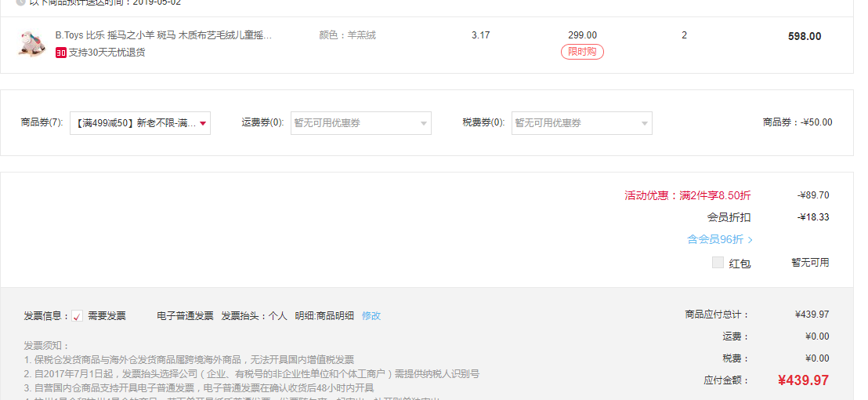This screenshot has width=868, height=400.
Task: Click the chevron next to 含会员96折
Action: [x=750, y=240]
